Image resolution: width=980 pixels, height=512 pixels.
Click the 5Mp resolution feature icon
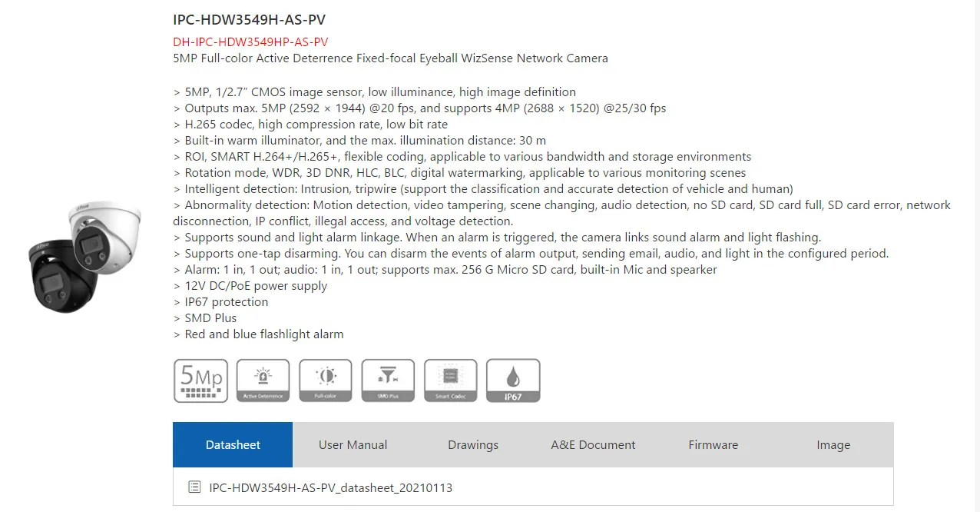tap(200, 381)
